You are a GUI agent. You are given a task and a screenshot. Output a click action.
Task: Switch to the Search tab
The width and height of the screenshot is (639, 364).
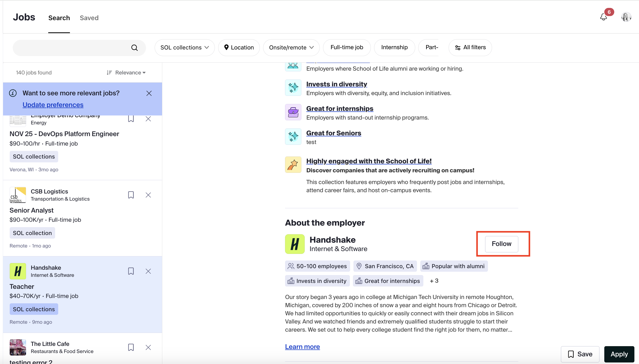click(x=59, y=18)
